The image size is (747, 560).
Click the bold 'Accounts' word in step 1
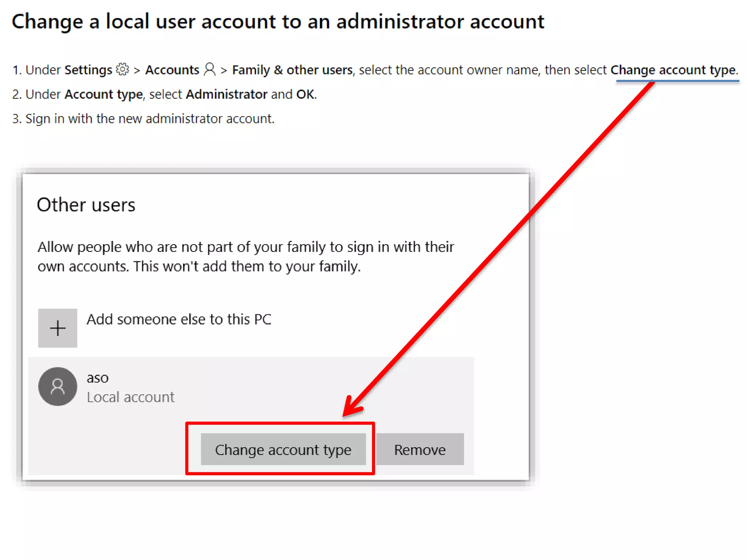coord(172,70)
